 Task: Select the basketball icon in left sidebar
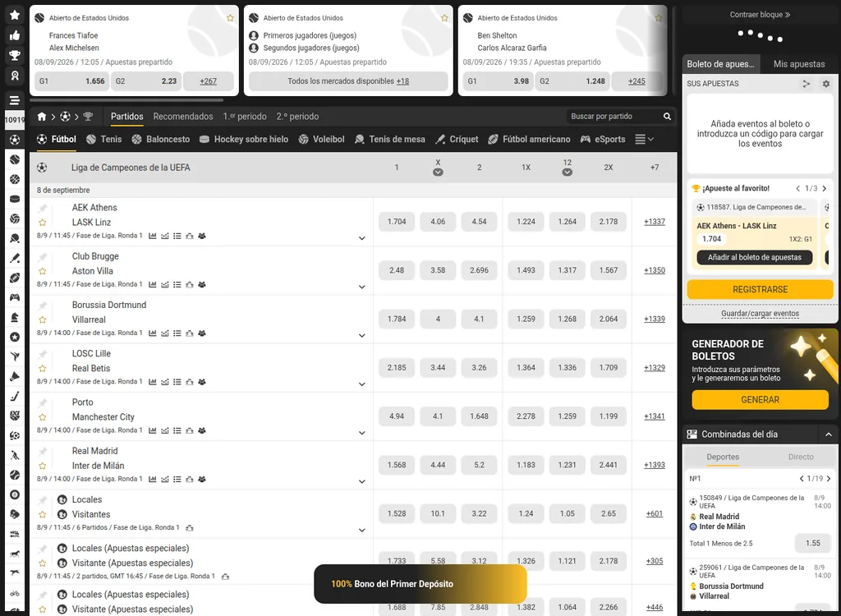[x=15, y=179]
